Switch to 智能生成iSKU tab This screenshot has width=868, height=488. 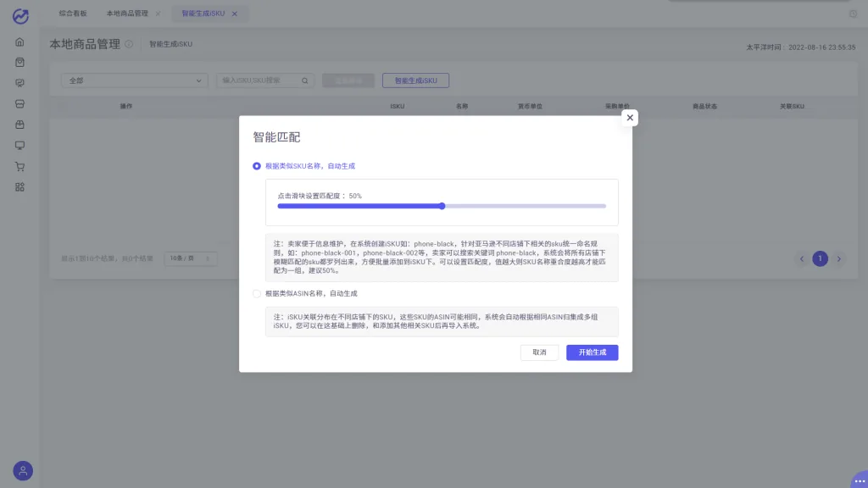pos(203,14)
